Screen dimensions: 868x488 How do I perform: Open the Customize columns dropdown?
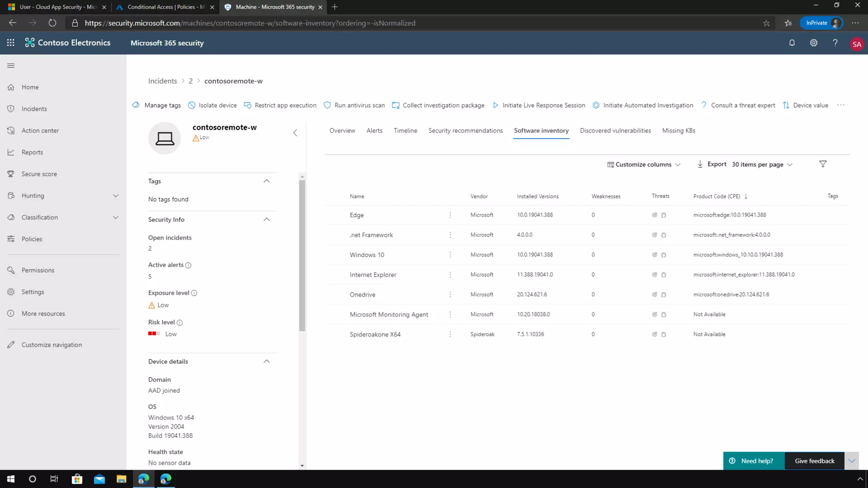pos(643,164)
